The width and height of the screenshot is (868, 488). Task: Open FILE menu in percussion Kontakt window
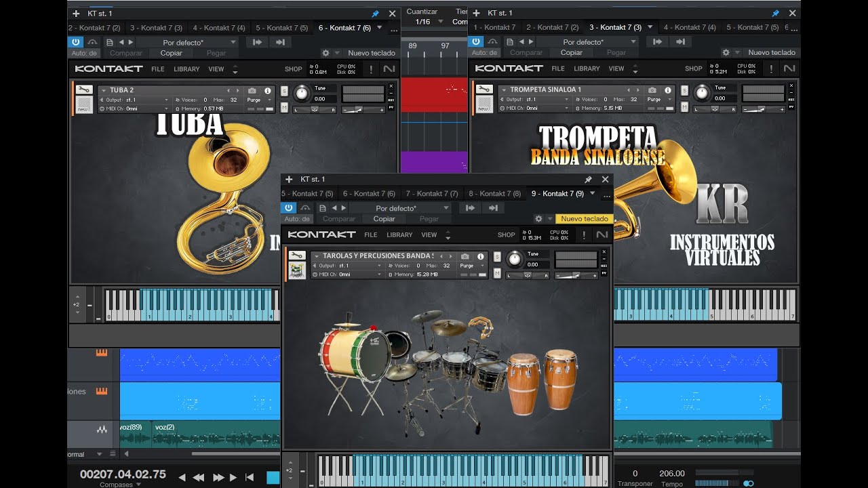coord(371,235)
